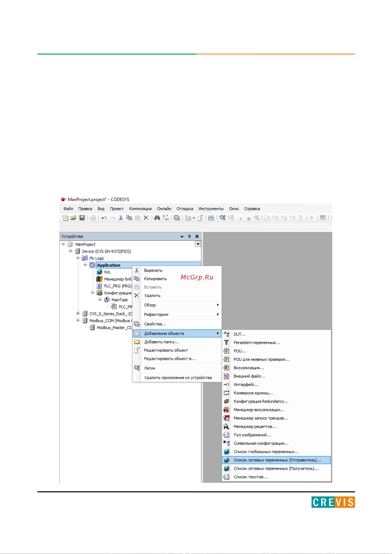Viewport: 392px width, 554px height.
Task: Open the Онлайн menu
Action: coord(164,209)
